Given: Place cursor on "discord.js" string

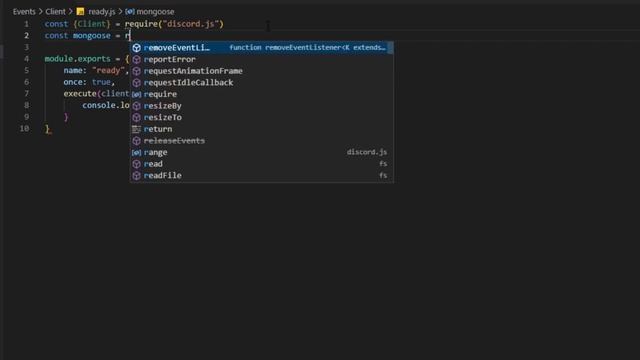Looking at the screenshot, I should point(191,24).
